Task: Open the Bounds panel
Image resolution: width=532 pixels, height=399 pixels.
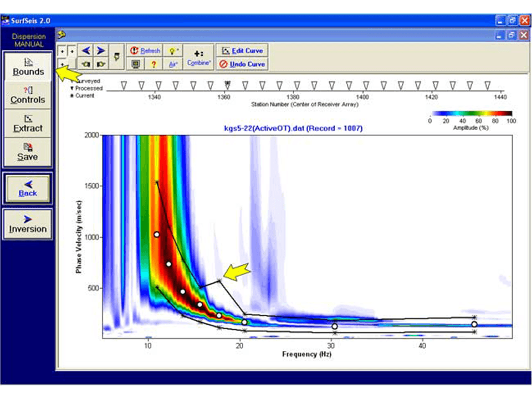Action: (28, 67)
